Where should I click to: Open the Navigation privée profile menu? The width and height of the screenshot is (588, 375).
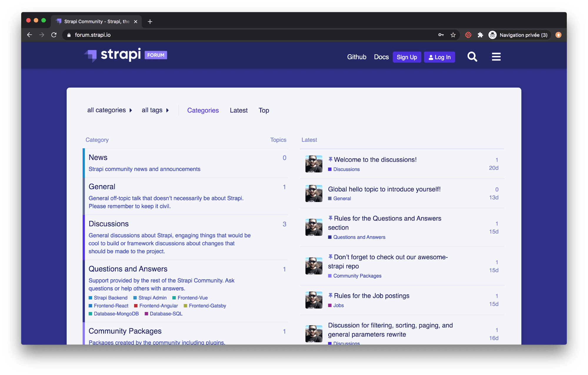coord(519,35)
